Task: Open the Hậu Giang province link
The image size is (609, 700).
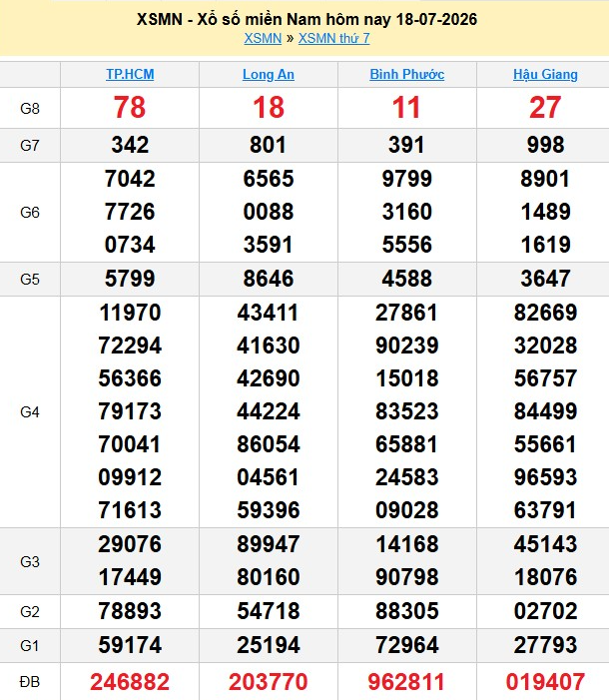Action: [545, 74]
